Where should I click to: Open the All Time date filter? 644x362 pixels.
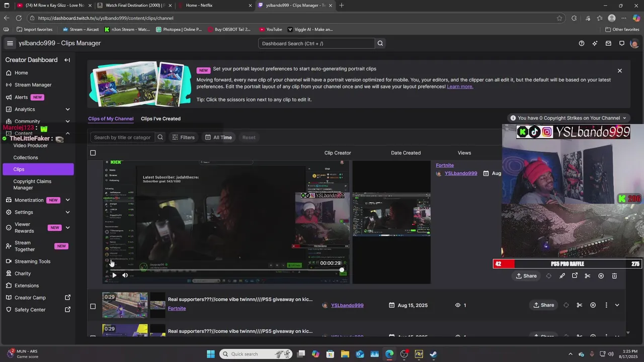pyautogui.click(x=218, y=137)
